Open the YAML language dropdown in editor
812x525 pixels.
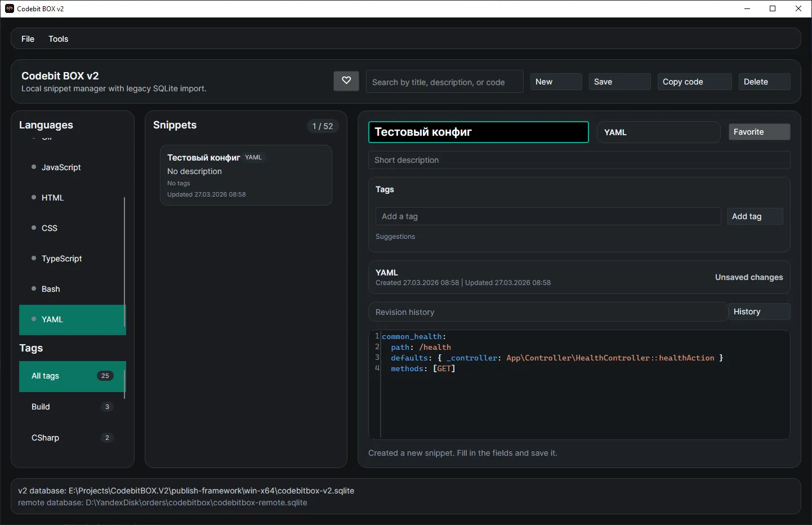658,132
